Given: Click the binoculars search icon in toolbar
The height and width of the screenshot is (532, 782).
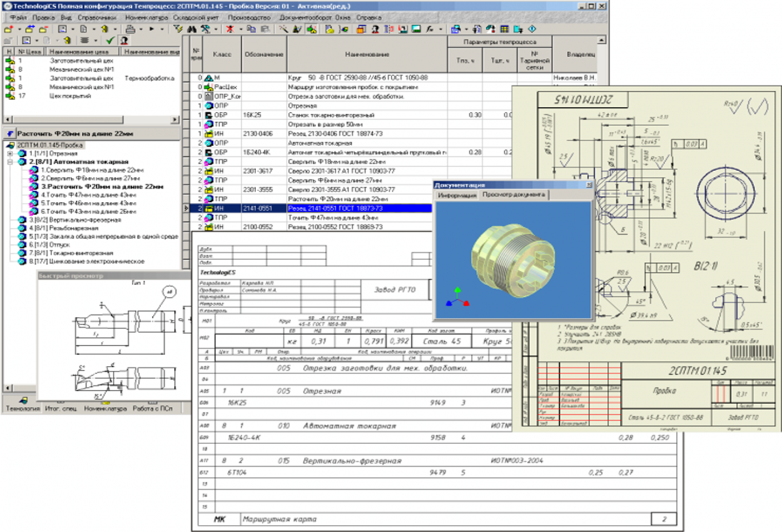Looking at the screenshot, I should (x=192, y=29).
